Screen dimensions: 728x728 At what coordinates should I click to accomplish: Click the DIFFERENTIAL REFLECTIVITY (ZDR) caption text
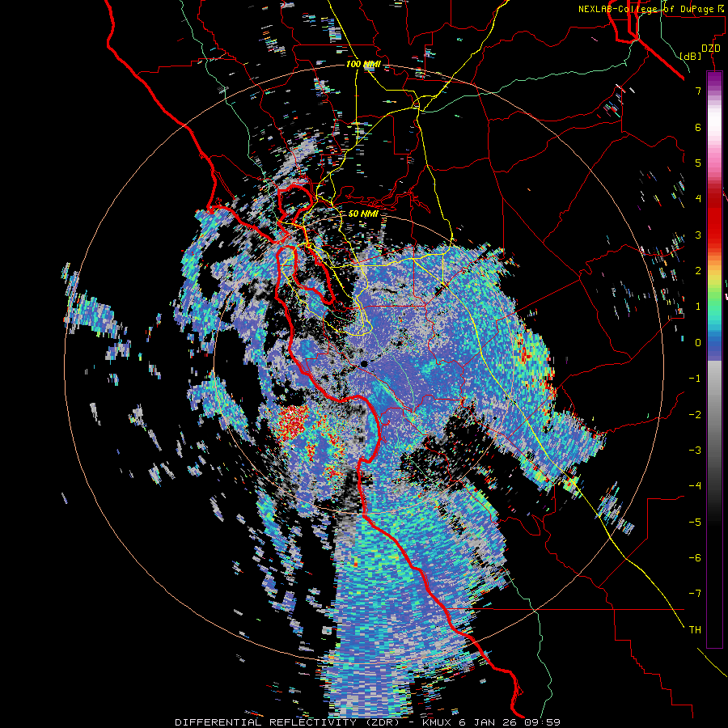tap(287, 722)
